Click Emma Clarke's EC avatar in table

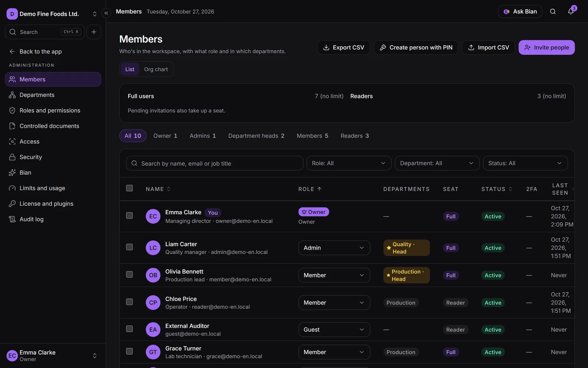153,216
